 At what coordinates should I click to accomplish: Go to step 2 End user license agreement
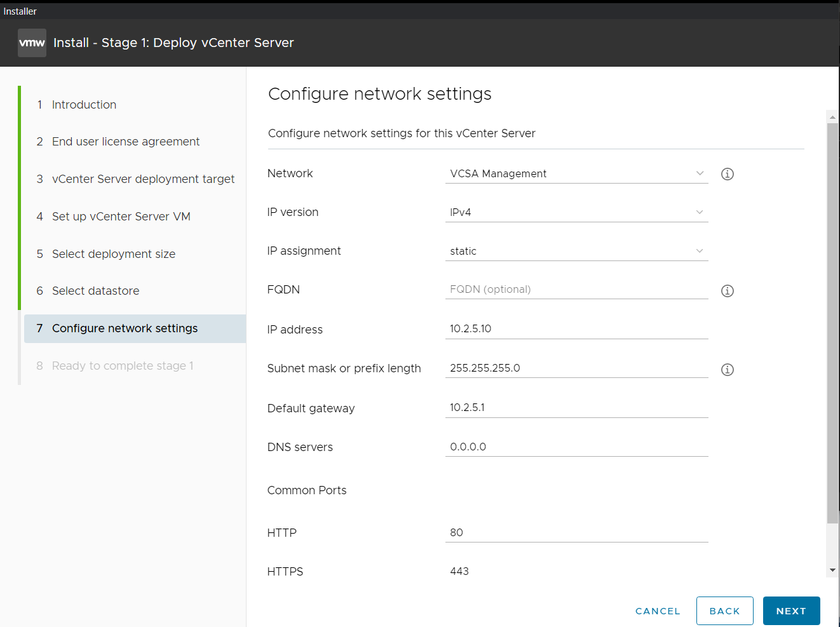126,142
